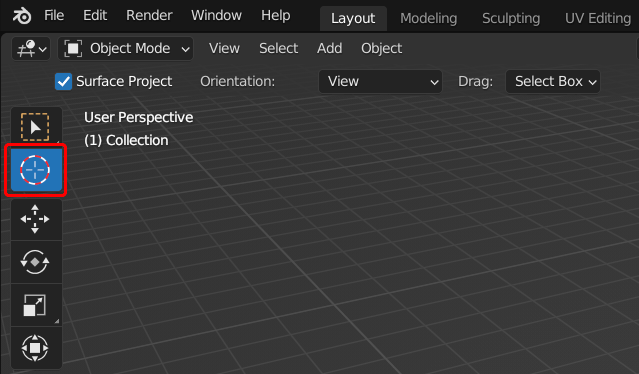Uncheck the Surface Project checkbox
The width and height of the screenshot is (639, 374).
(x=64, y=81)
